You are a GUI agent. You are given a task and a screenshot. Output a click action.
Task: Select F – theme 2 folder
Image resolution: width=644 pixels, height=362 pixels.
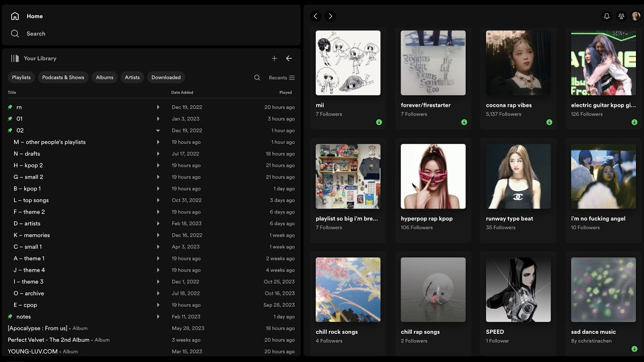[x=151, y=212]
